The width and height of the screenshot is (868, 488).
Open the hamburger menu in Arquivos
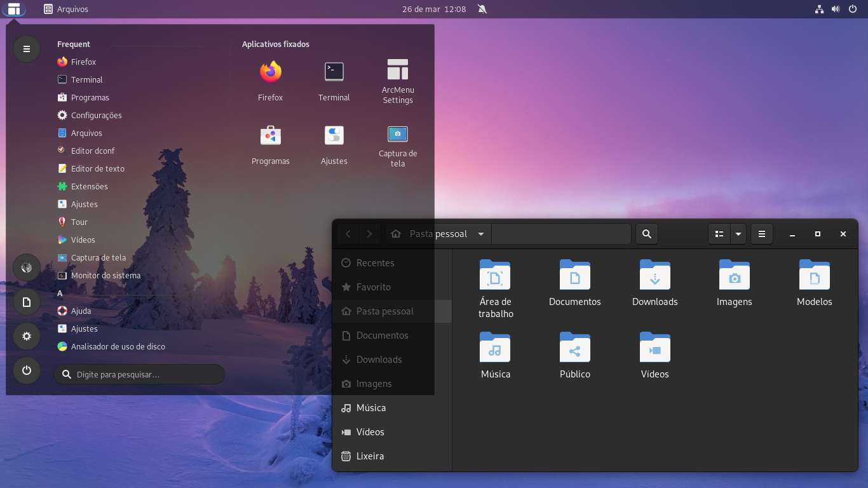[x=761, y=234]
